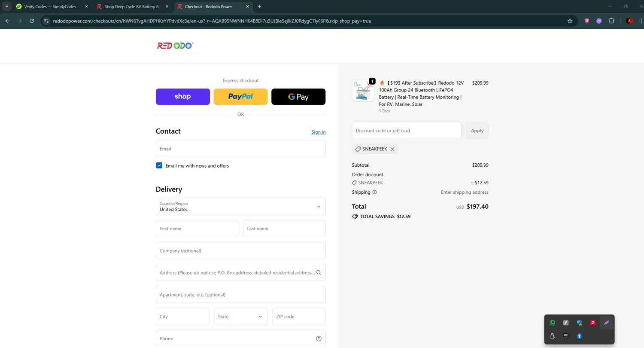Go back with browser back arrow

(7, 21)
